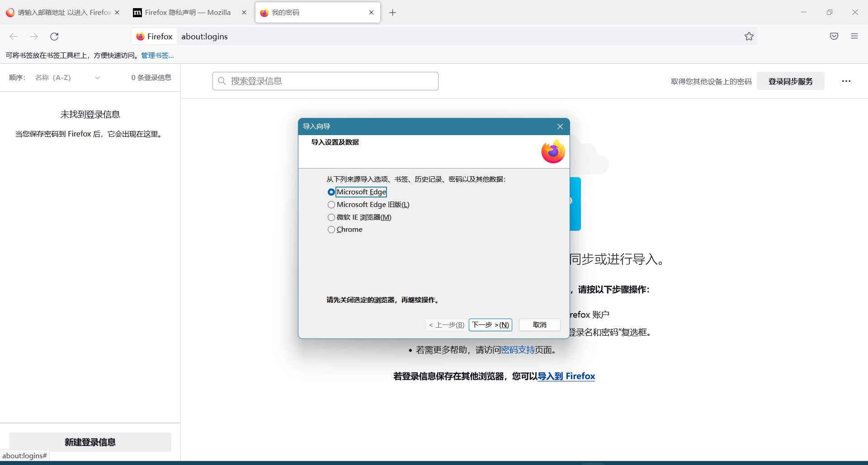
Task: Close the Firefox 隐私声明 tab
Action: (244, 13)
